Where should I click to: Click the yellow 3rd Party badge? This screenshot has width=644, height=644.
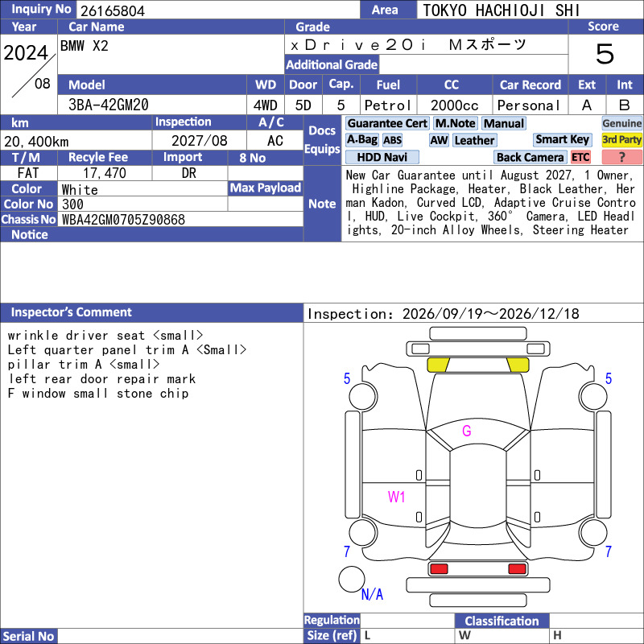click(x=621, y=139)
